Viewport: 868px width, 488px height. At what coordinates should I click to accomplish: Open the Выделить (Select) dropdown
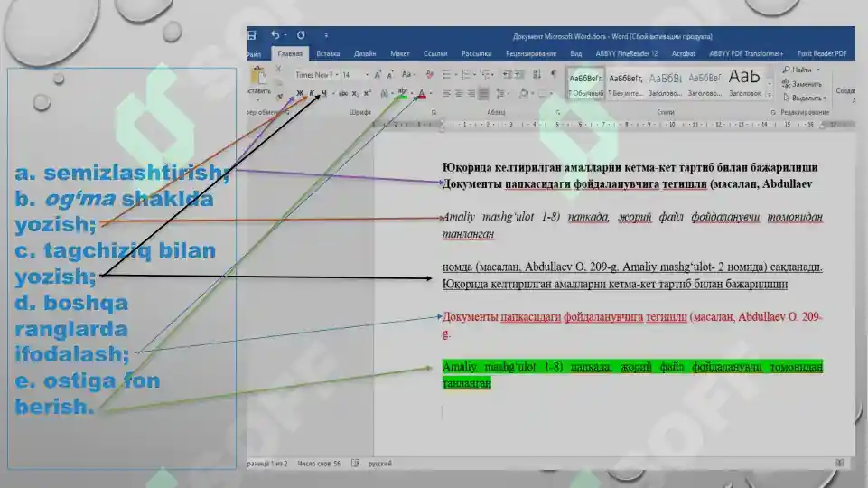[x=805, y=98]
